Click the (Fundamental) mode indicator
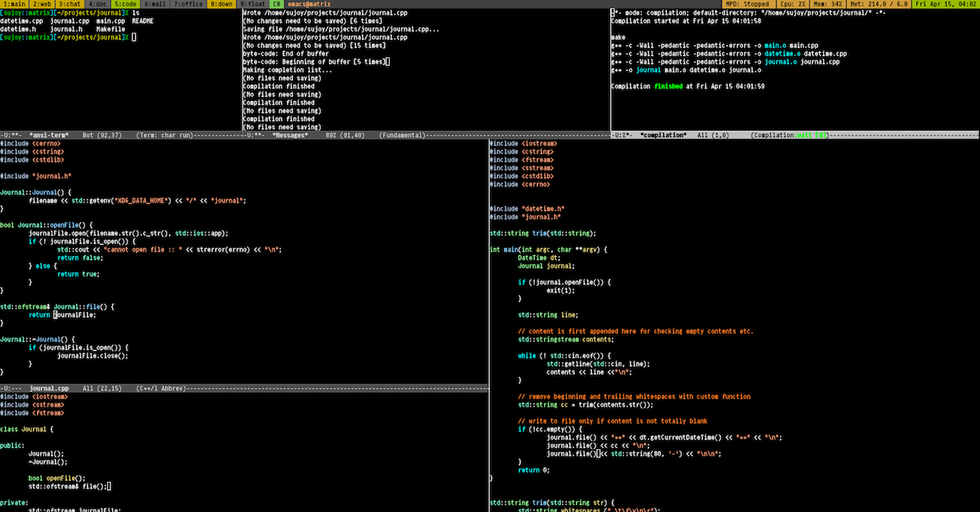980x512 pixels. coord(402,135)
